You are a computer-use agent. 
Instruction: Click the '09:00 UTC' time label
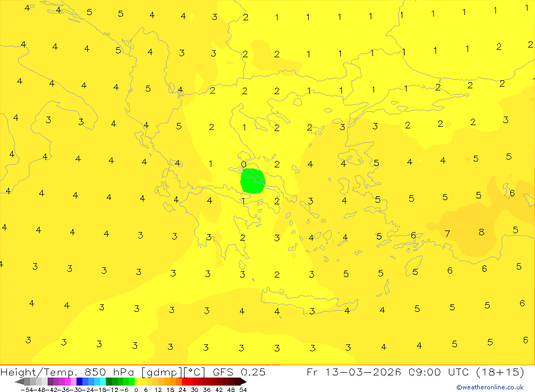pos(439,372)
